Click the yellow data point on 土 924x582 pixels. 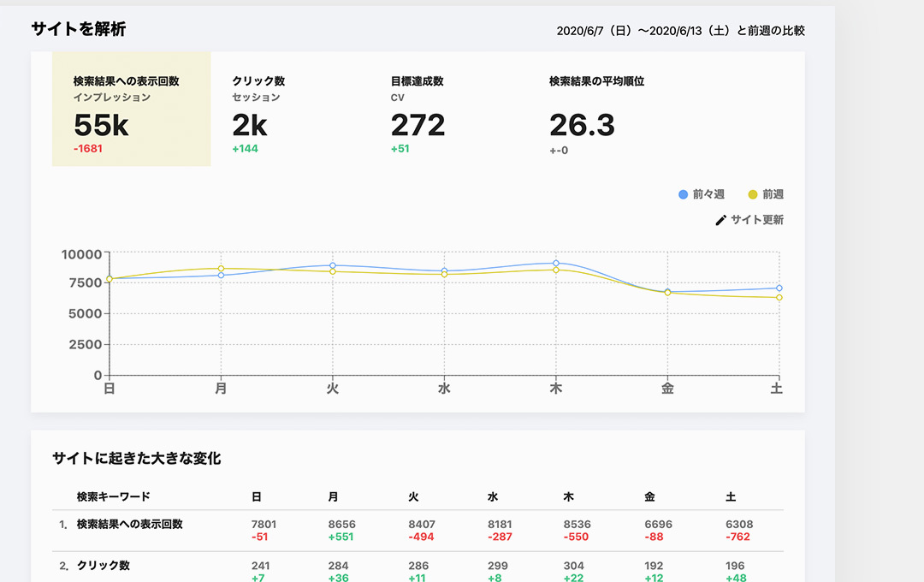pos(779,297)
